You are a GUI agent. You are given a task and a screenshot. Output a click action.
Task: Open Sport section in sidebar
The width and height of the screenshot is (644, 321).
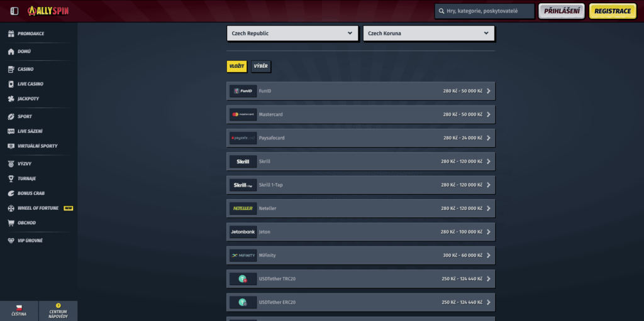pos(25,116)
